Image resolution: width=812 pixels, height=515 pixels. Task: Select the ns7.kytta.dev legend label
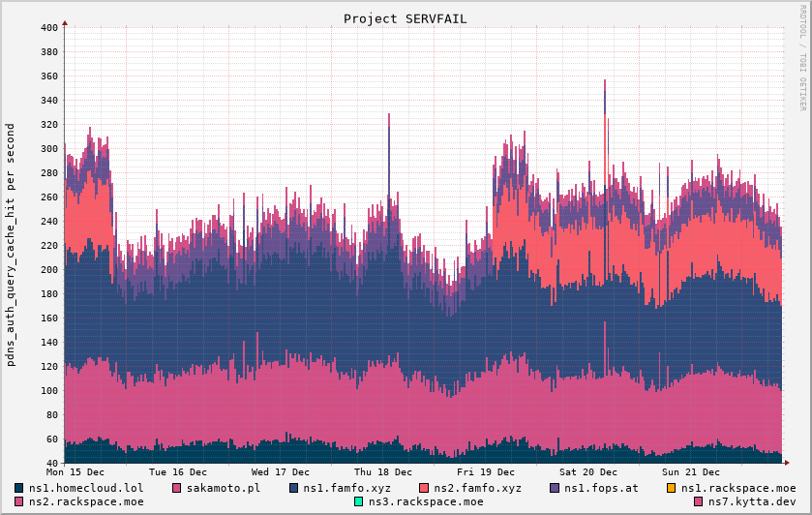(752, 501)
